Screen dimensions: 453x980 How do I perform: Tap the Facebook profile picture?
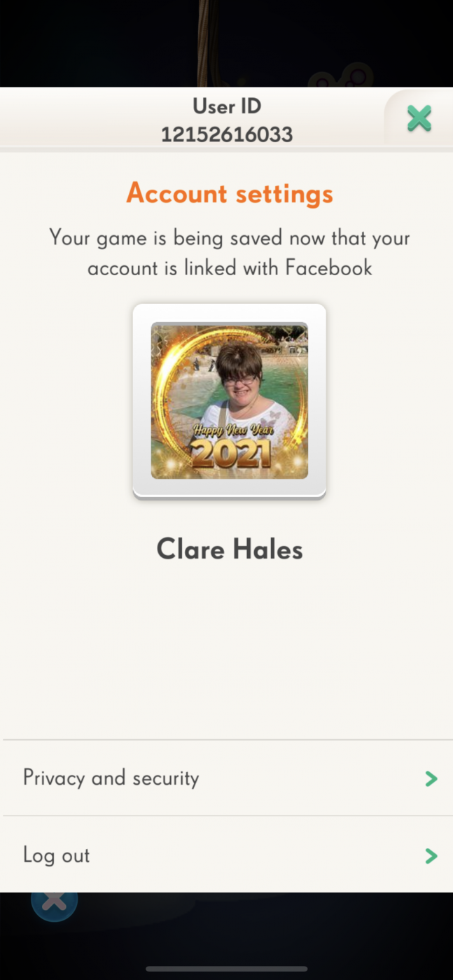(x=230, y=400)
